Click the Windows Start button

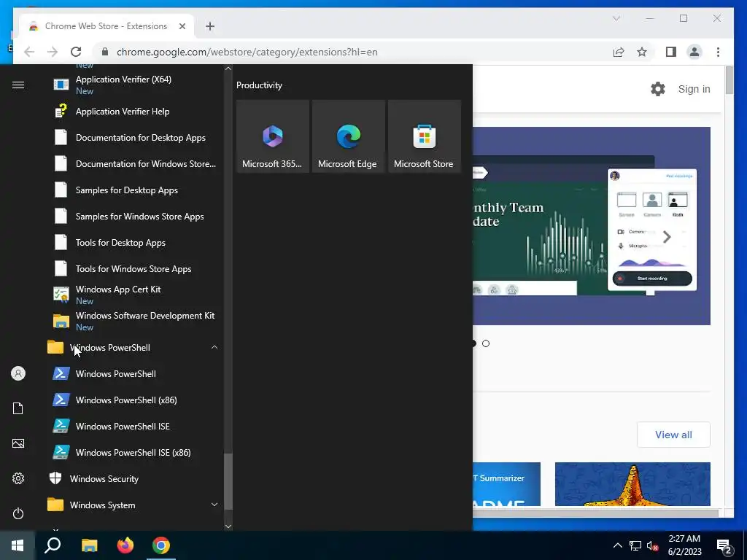pyautogui.click(x=18, y=545)
